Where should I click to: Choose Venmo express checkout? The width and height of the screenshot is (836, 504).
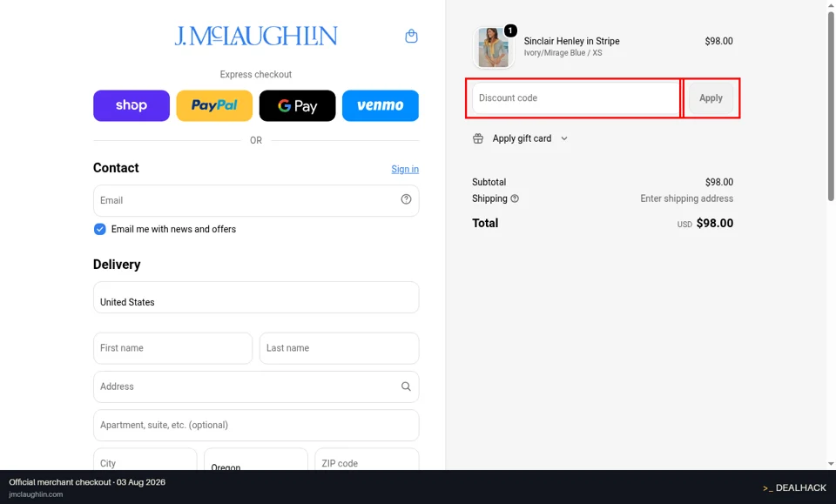tap(381, 105)
